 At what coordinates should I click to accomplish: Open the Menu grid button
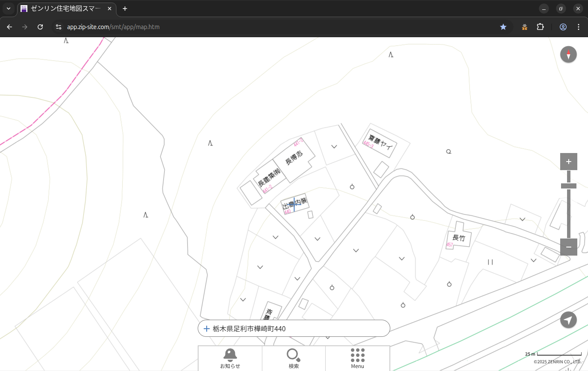[357, 358]
